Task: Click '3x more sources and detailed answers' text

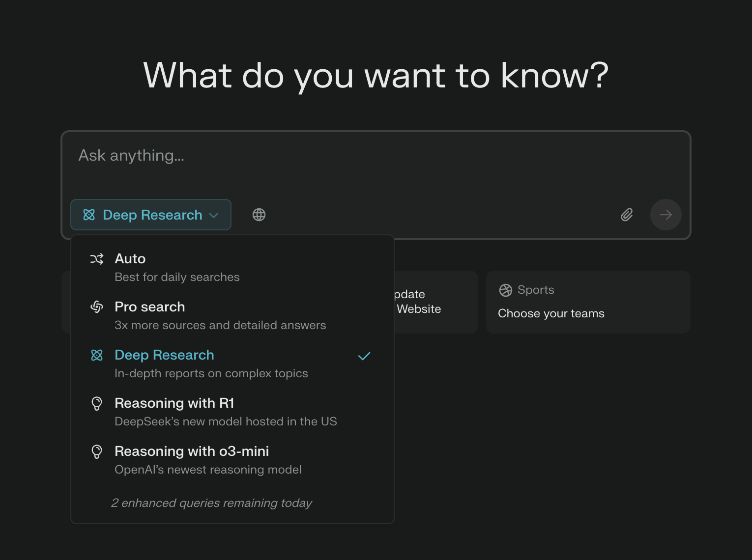Action: pos(220,325)
